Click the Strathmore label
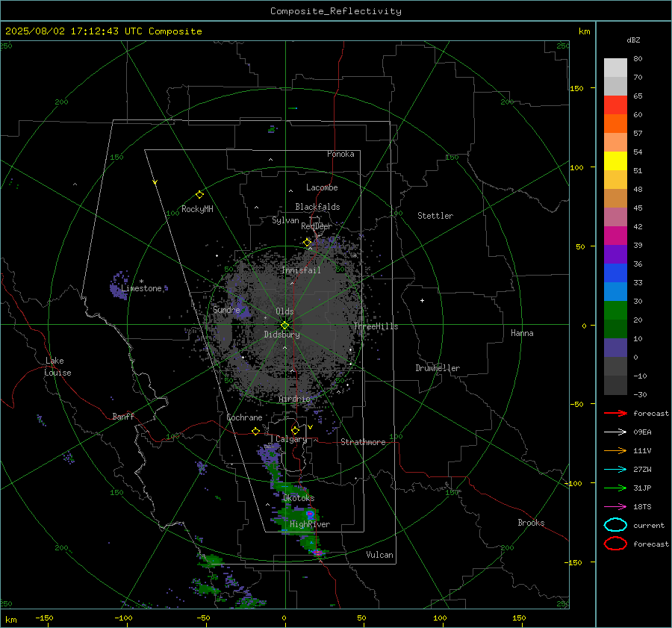 point(363,442)
